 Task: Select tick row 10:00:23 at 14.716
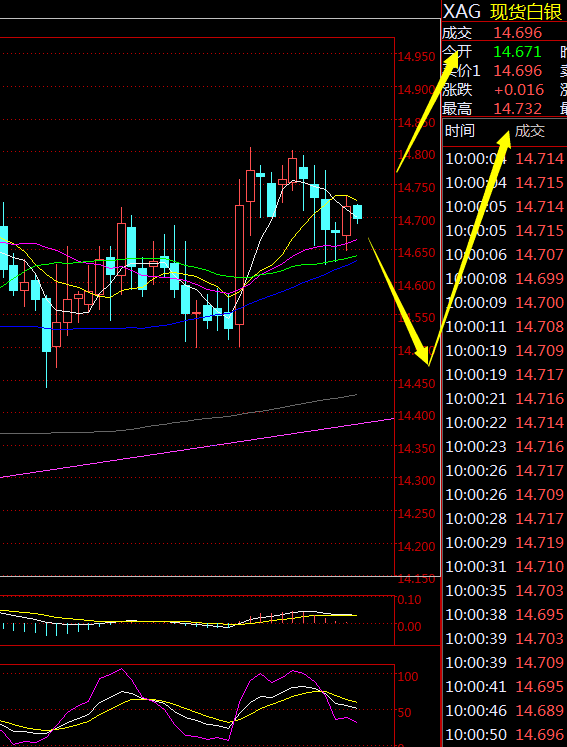coord(505,446)
